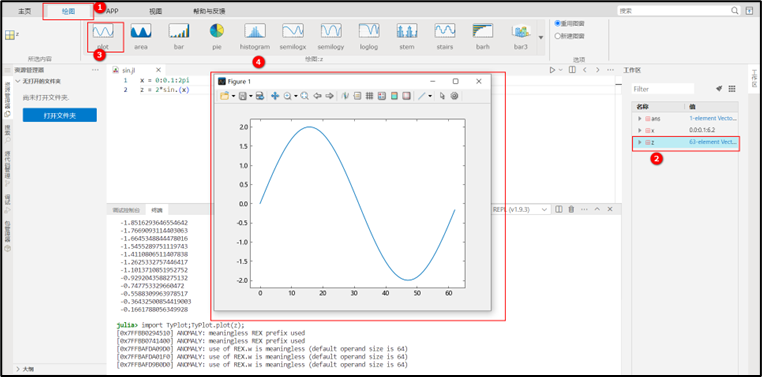Select the pointer cursor tool in Figure
Viewport: 762px width, 377px height.
click(442, 96)
